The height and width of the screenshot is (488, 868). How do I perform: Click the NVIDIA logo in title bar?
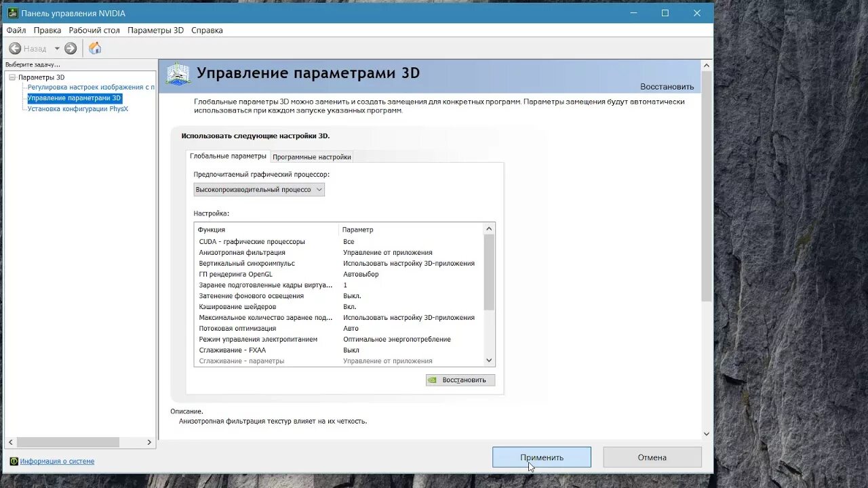pos(12,13)
